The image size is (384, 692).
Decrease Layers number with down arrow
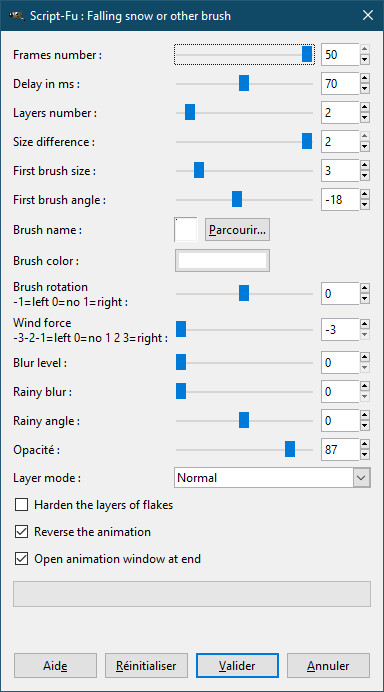coord(365,118)
